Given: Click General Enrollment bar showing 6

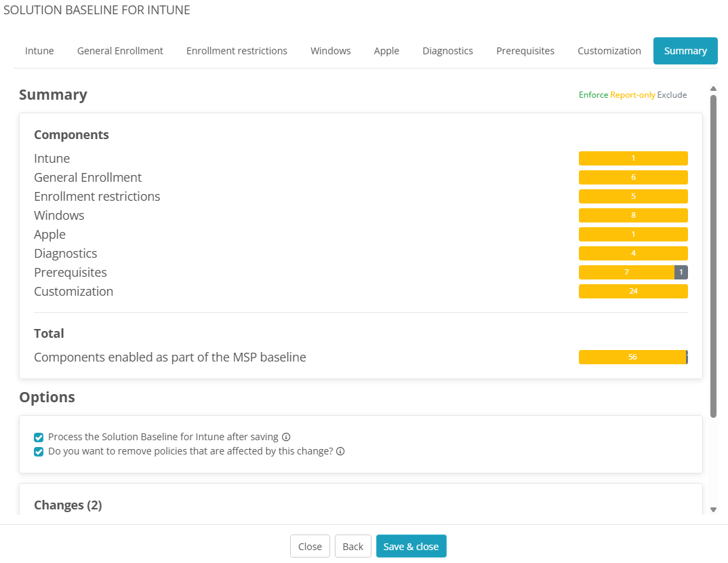Looking at the screenshot, I should tap(633, 178).
